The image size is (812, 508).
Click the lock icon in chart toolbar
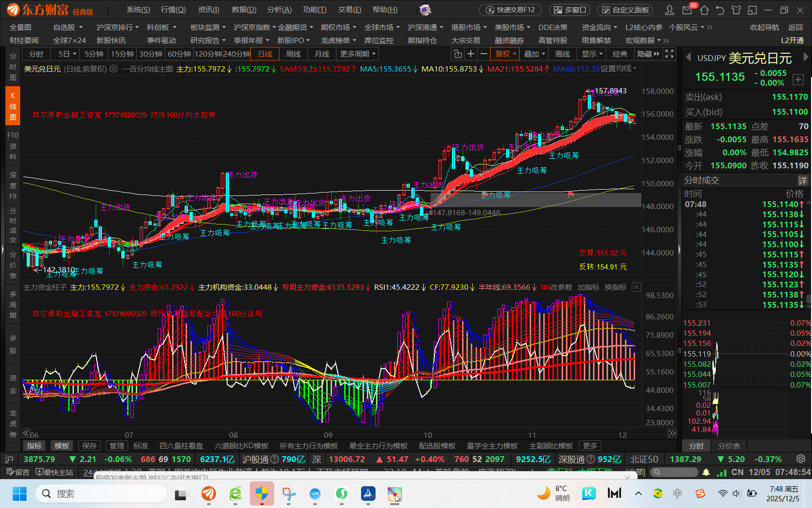point(457,54)
